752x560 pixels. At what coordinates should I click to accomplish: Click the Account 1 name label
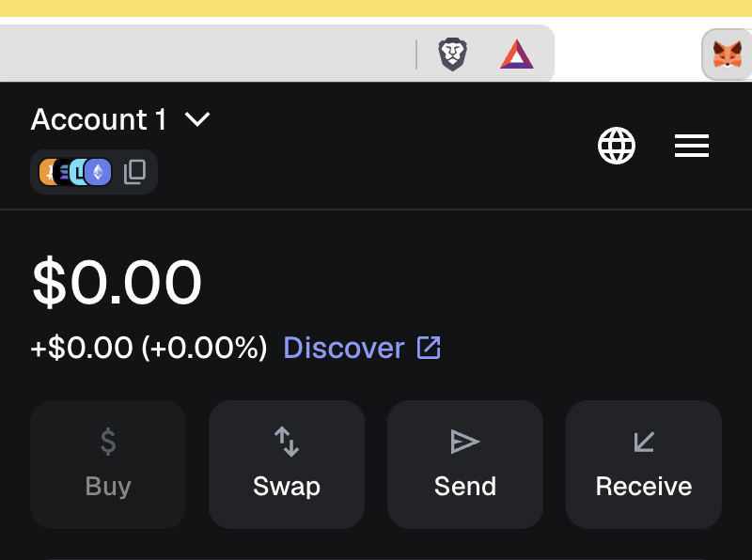[x=99, y=119]
